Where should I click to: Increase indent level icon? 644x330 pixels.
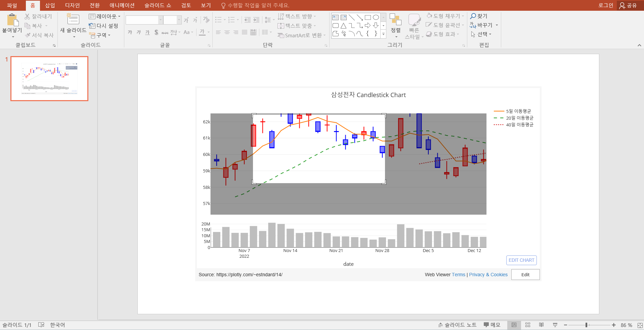tap(256, 20)
